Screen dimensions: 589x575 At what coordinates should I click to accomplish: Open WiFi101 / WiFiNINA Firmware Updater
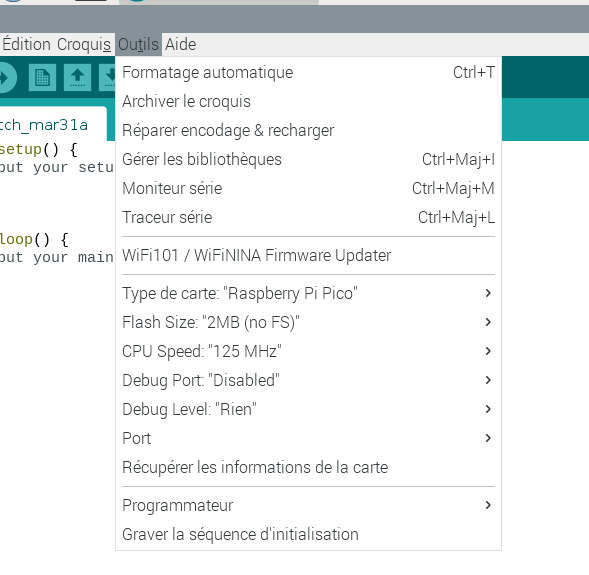308,255
